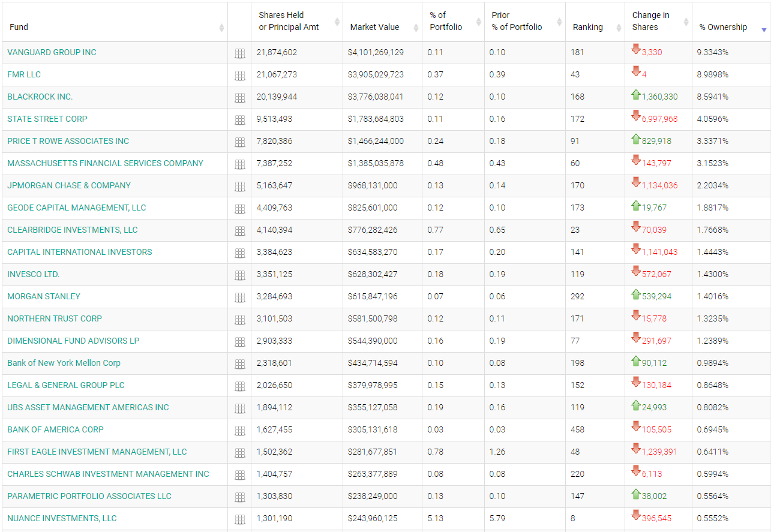The width and height of the screenshot is (771, 532).
Task: Open MORGAN STANLEY fund link
Action: (x=44, y=296)
